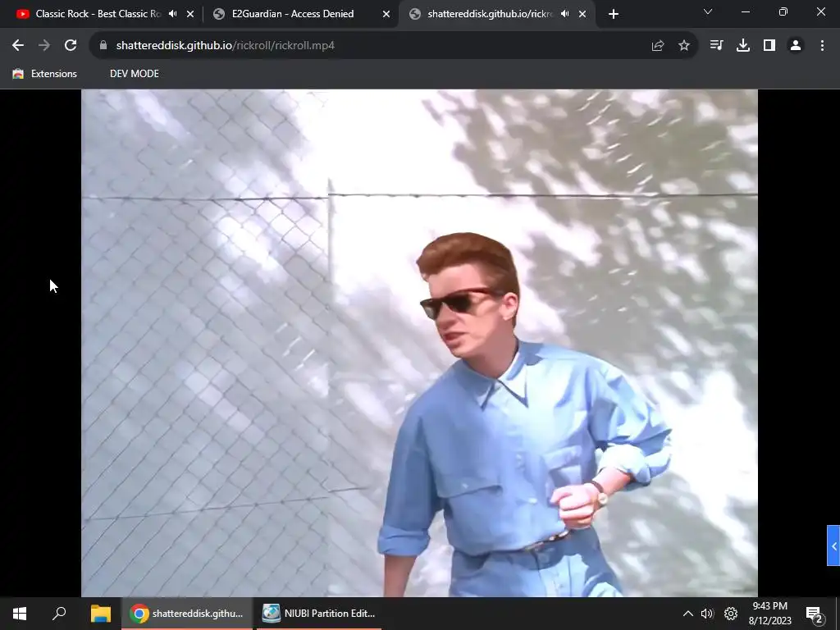Open Windows taskbar search

[59, 614]
